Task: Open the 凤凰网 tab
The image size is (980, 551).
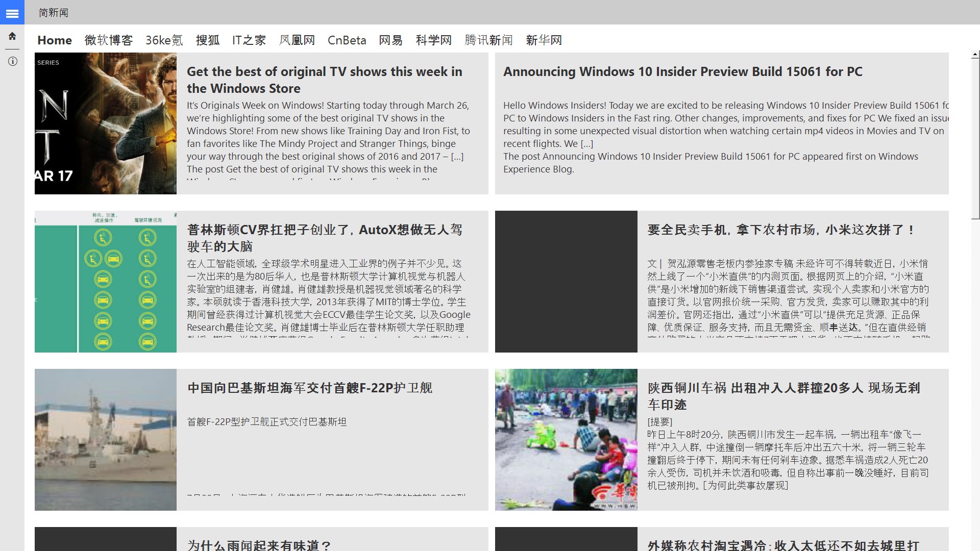Action: click(297, 40)
